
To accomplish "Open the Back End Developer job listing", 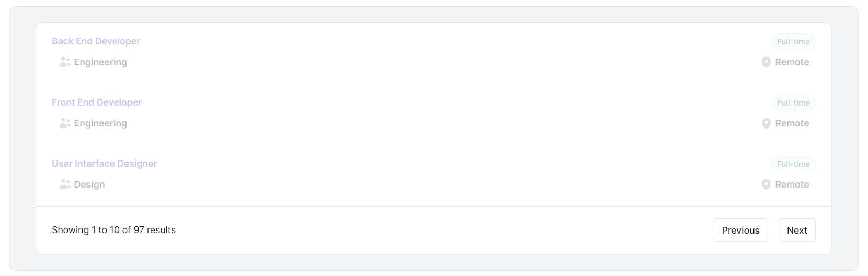I will [96, 41].
